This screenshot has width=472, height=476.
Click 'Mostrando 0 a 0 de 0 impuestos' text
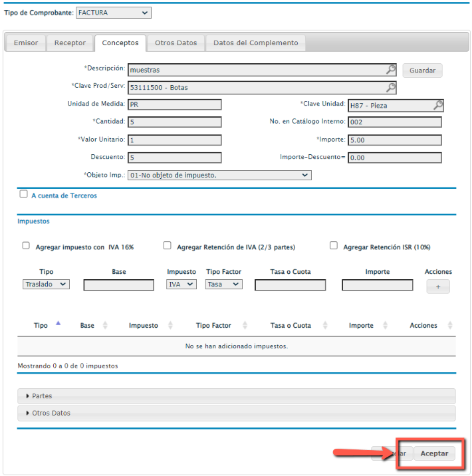[68, 366]
